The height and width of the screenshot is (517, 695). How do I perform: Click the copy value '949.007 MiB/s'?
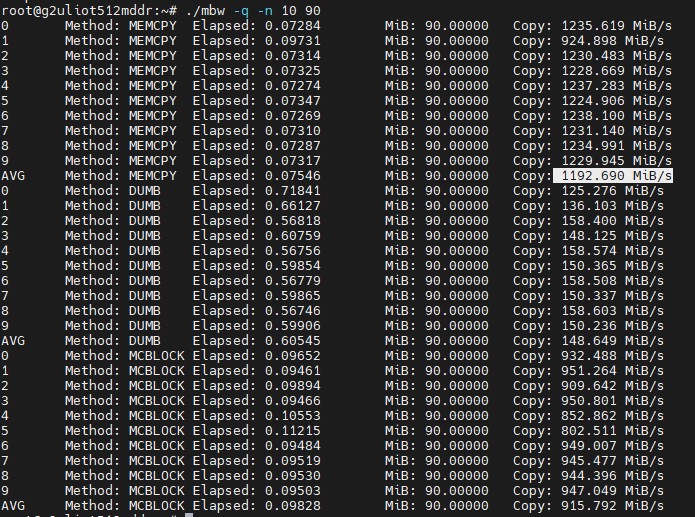point(613,446)
